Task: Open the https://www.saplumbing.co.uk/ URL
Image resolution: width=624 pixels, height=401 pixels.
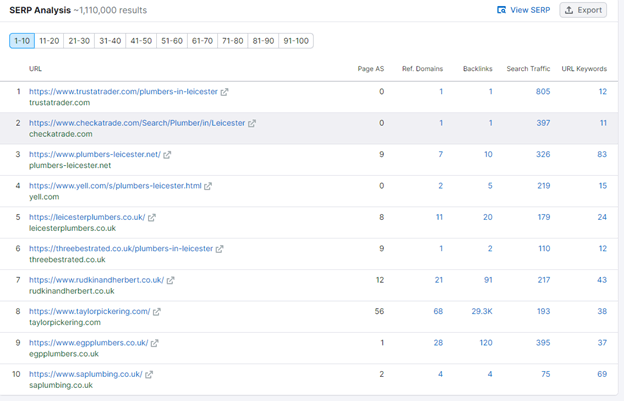Action: pos(86,374)
